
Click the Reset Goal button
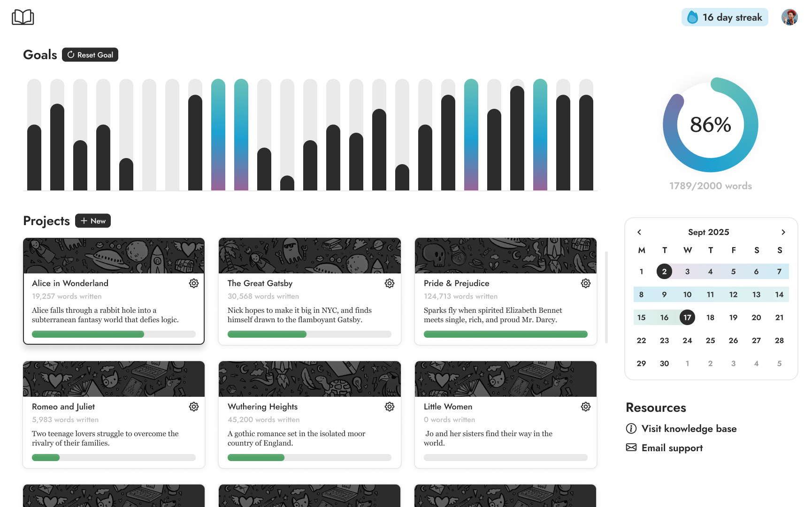(x=90, y=55)
